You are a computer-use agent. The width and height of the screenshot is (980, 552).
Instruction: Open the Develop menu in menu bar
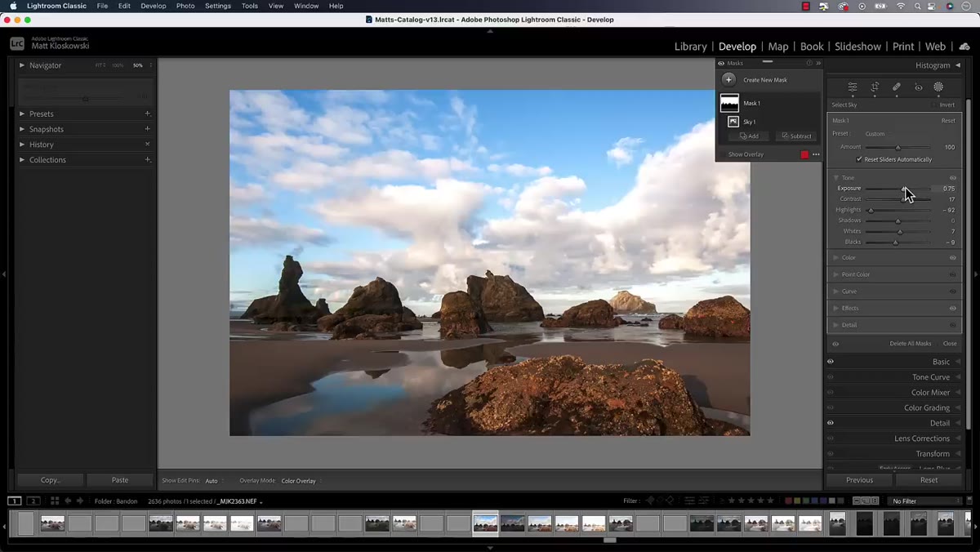pos(153,6)
